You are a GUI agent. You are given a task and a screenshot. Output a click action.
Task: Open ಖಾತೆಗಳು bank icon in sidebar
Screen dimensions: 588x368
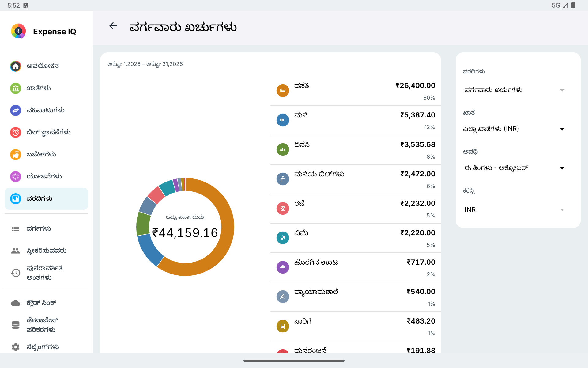click(x=16, y=88)
